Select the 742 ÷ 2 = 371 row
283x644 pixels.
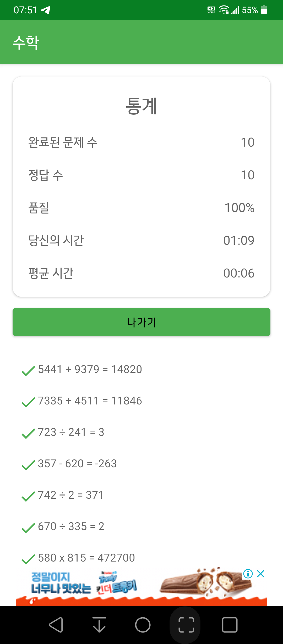(x=141, y=495)
